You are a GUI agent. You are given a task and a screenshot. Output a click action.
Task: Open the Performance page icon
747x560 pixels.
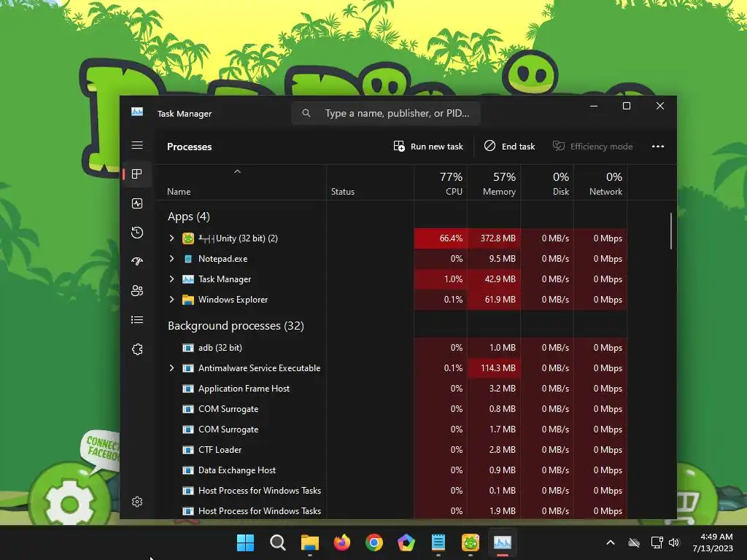[137, 204]
